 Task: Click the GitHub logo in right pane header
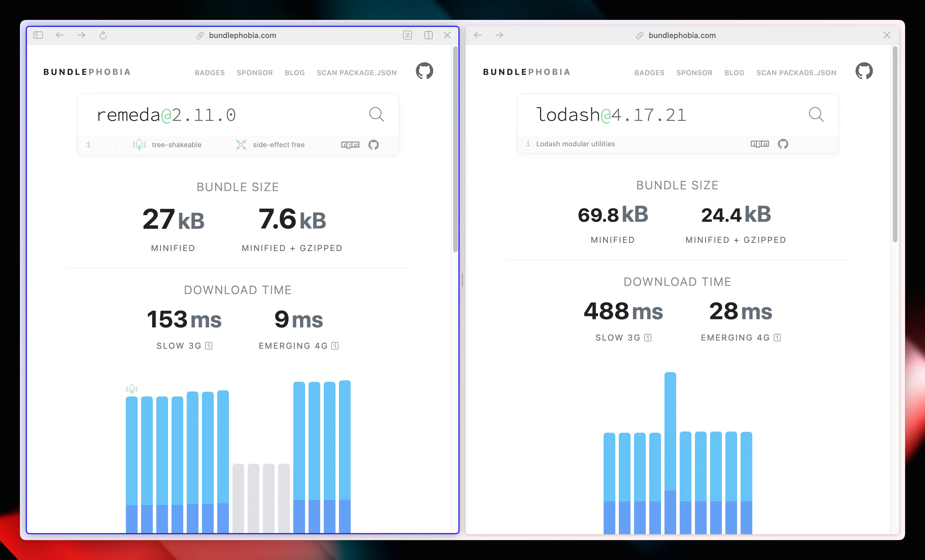click(864, 71)
